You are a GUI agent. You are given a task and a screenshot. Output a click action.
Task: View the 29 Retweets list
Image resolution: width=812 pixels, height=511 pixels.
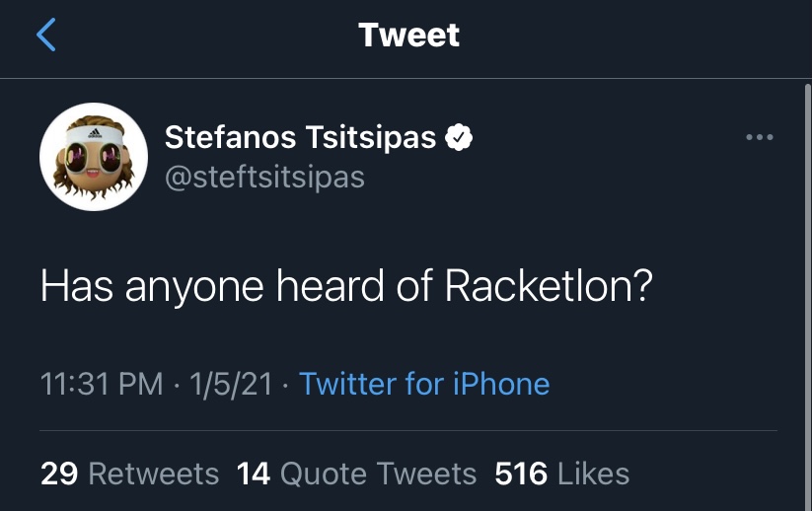point(130,474)
